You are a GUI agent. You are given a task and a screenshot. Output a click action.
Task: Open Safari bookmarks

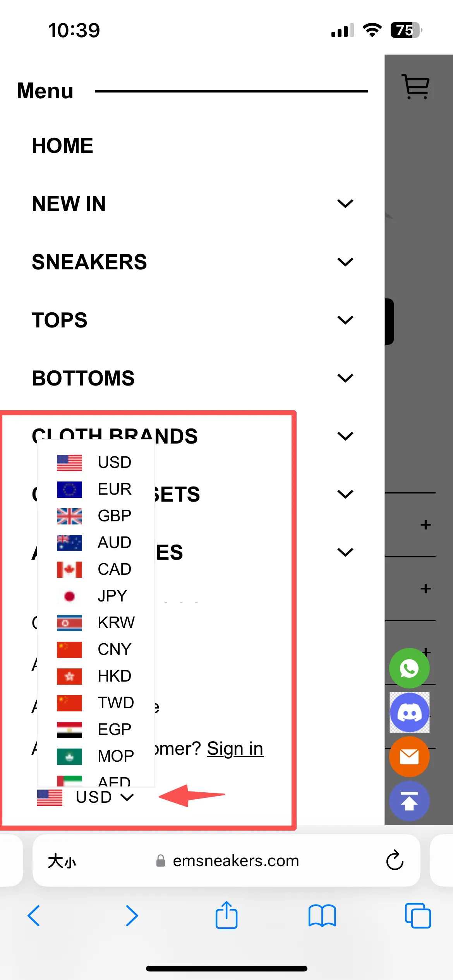click(x=322, y=916)
